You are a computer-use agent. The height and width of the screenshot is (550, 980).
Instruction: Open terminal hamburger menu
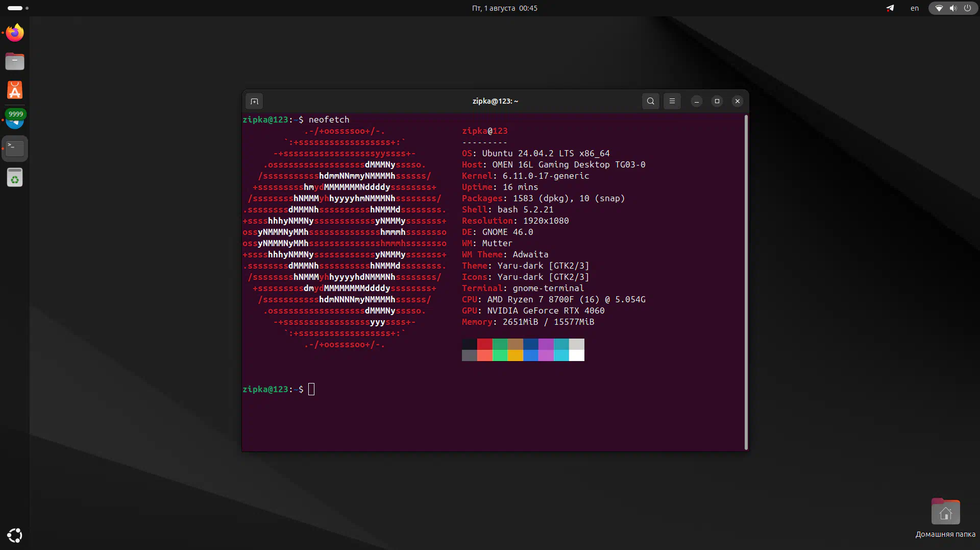tap(672, 101)
